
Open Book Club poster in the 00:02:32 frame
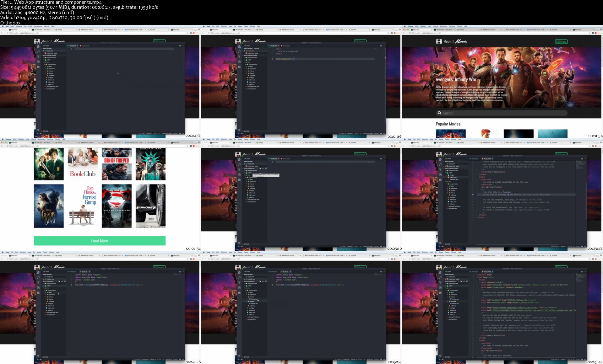click(83, 164)
